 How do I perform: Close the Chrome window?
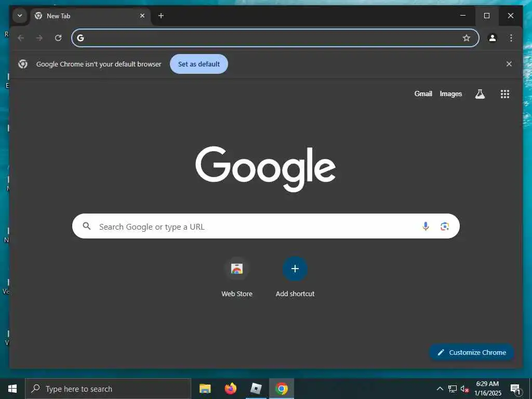[x=510, y=16]
